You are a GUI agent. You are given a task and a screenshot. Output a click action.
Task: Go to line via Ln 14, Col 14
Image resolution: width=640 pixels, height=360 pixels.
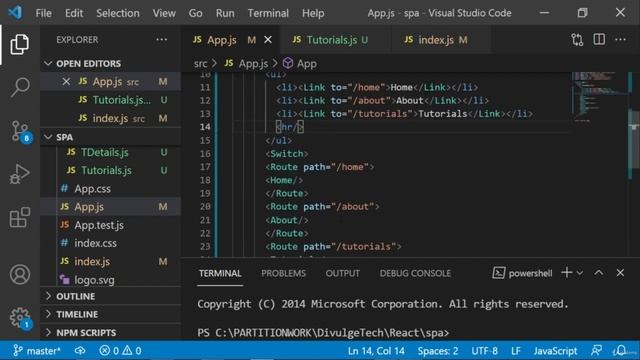coord(376,351)
